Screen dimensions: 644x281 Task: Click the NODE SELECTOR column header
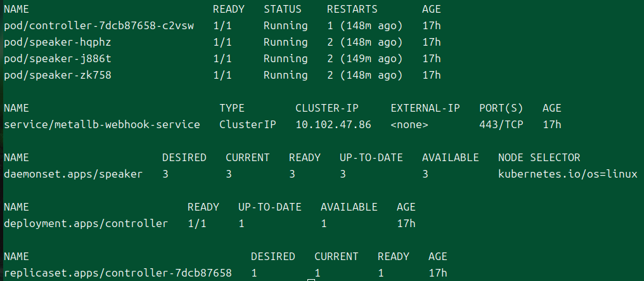tap(539, 158)
